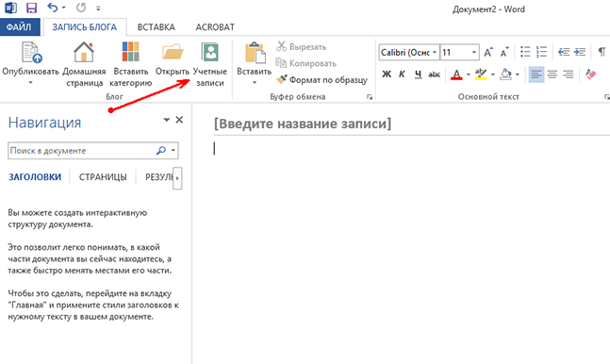
Task: Open Домашняя страница blog home page
Action: 84,64
